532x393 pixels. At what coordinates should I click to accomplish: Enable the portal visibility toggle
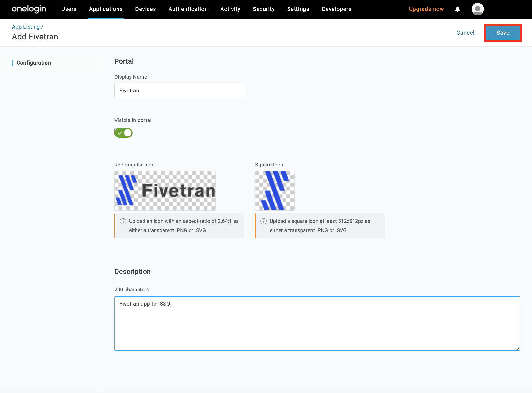tap(124, 133)
